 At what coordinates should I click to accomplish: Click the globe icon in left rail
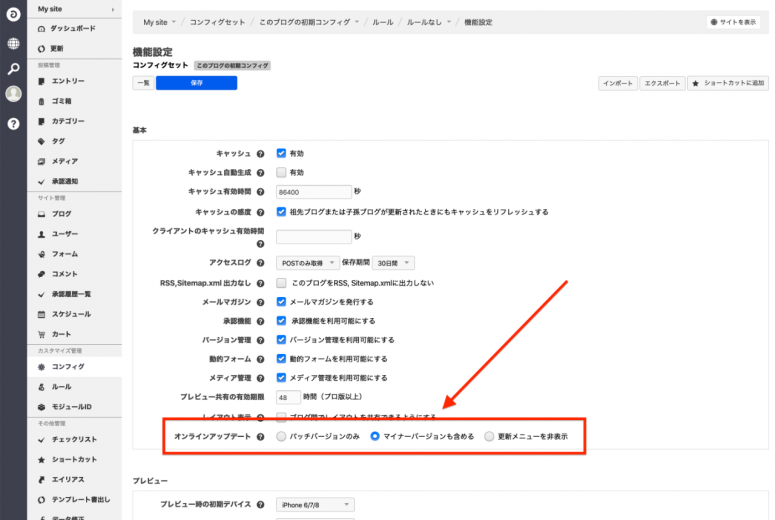tap(14, 44)
